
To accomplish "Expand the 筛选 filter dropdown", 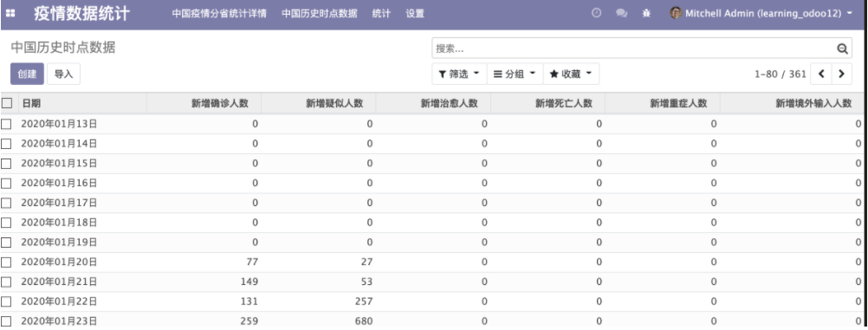I will pos(459,74).
